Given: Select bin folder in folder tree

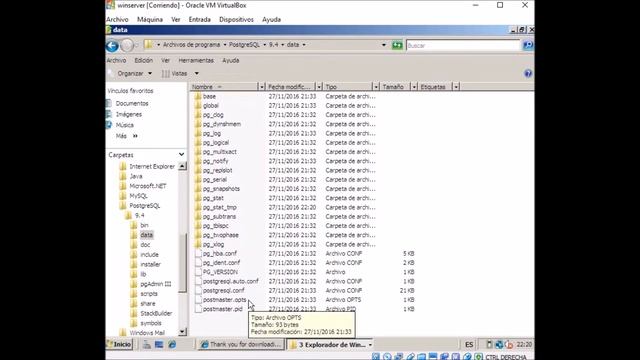Looking at the screenshot, I should [144, 225].
